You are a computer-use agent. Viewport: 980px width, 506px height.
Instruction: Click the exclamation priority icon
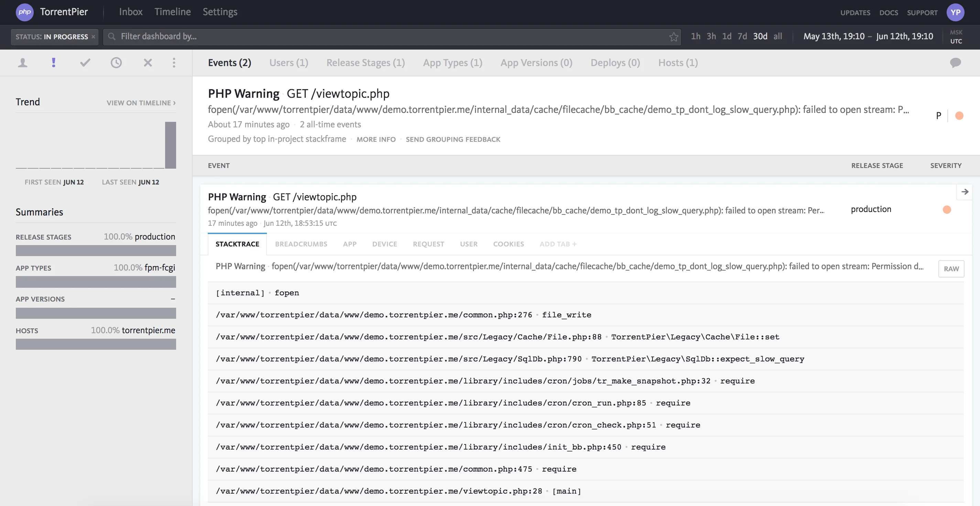[x=54, y=62]
